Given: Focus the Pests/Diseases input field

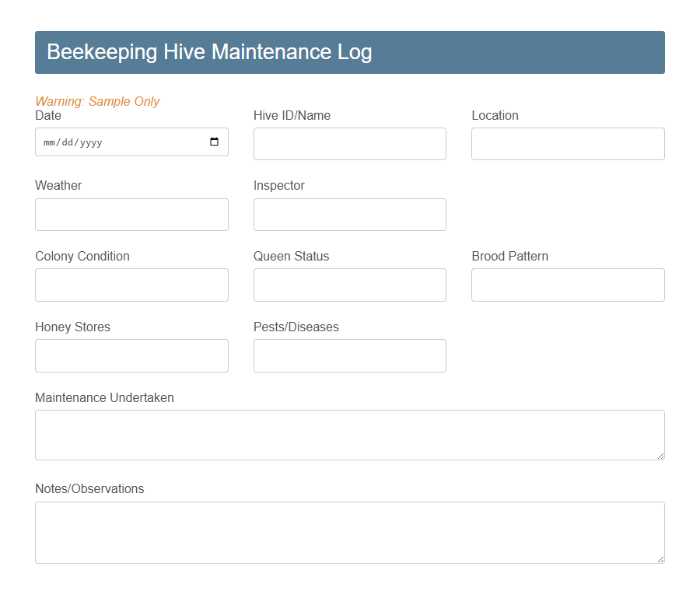Looking at the screenshot, I should click(x=349, y=355).
